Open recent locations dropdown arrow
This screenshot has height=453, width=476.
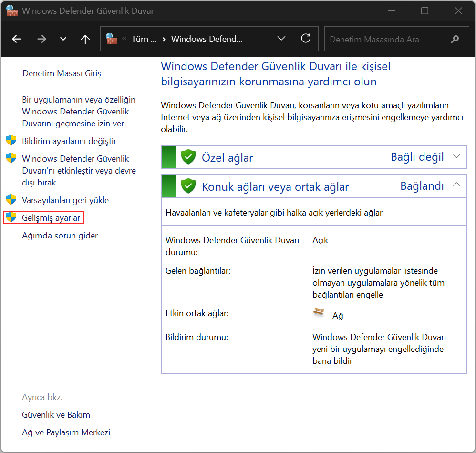63,39
